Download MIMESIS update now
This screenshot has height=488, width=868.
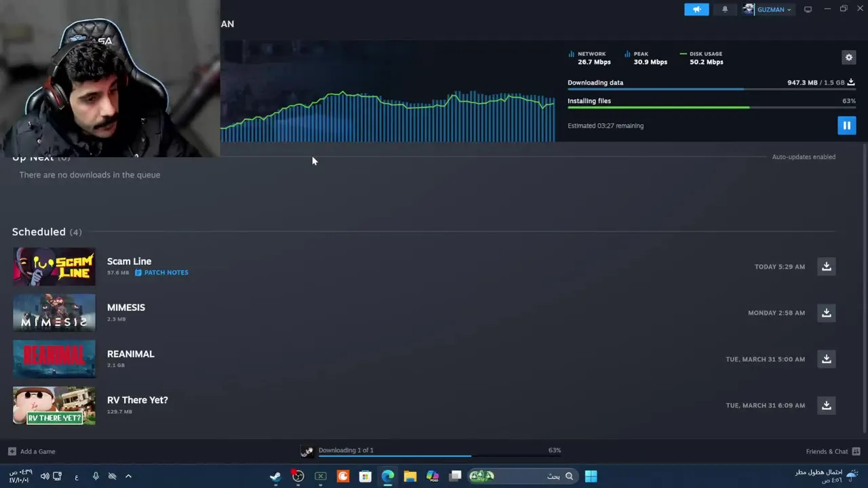coord(826,312)
